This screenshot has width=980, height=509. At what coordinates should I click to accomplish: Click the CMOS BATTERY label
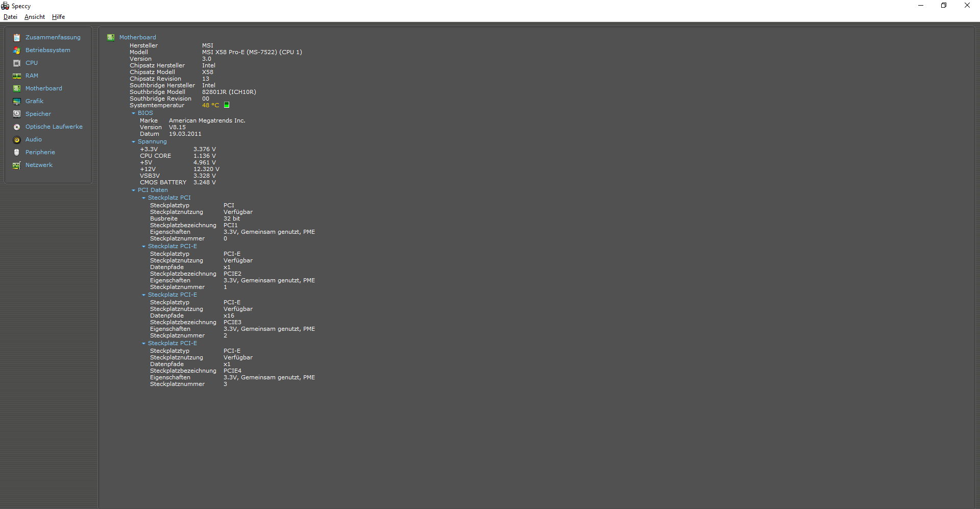pyautogui.click(x=163, y=182)
